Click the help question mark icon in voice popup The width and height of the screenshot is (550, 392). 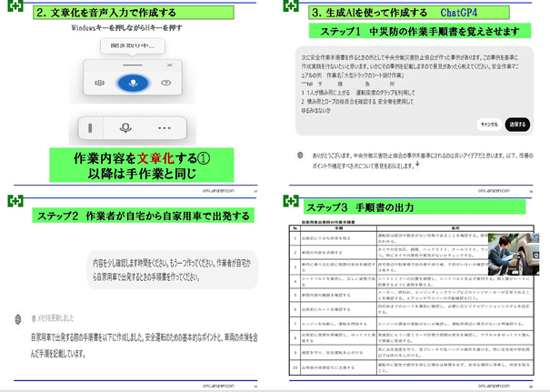coord(166,83)
